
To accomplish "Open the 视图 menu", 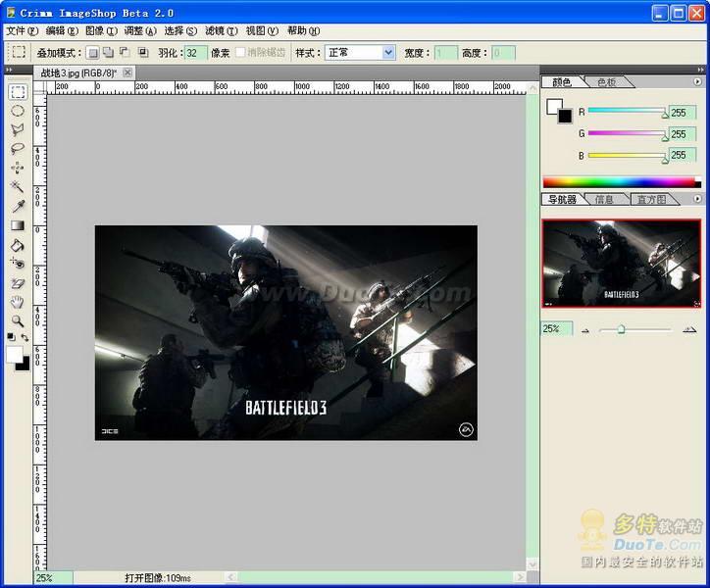I will point(262,30).
